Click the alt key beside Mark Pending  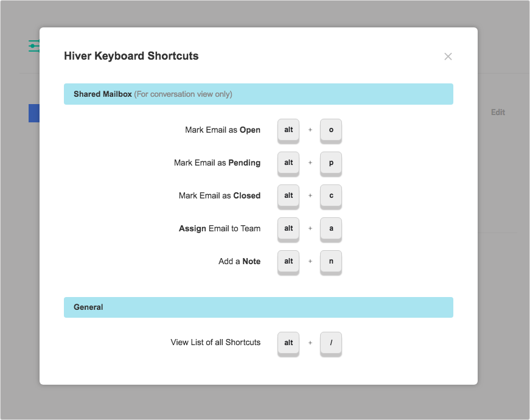[x=288, y=163]
